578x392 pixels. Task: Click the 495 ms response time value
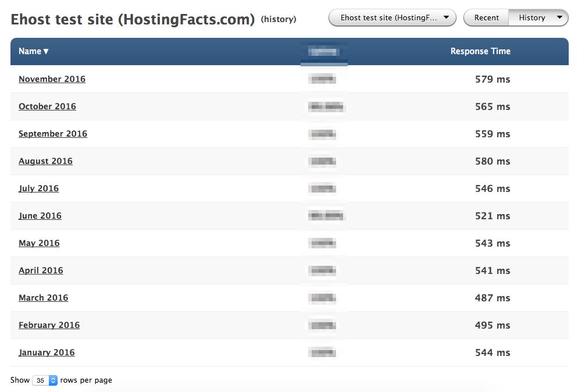click(x=493, y=325)
